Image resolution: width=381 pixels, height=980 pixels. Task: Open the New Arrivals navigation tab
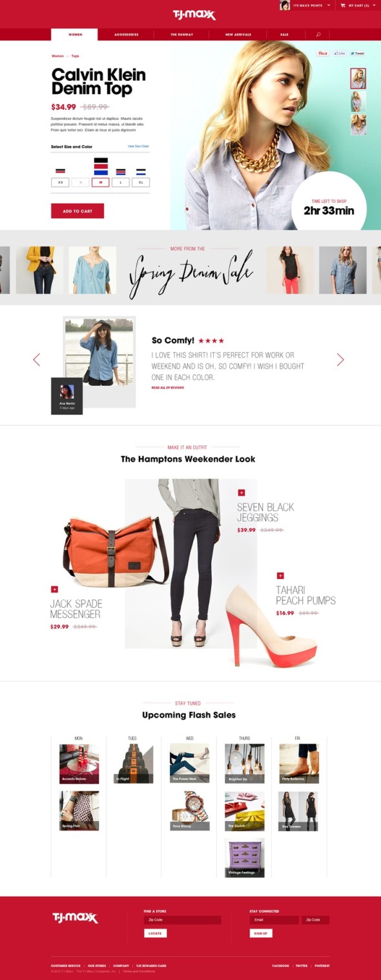coord(238,34)
